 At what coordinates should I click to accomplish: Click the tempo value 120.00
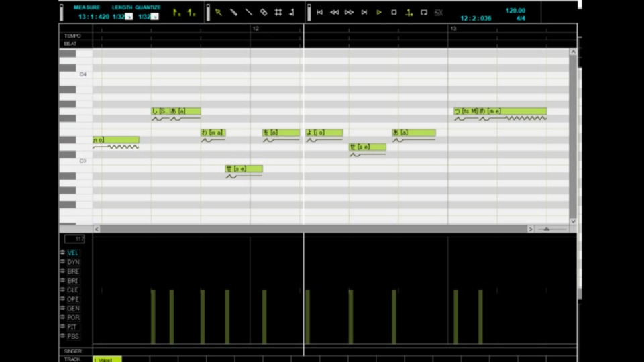515,11
